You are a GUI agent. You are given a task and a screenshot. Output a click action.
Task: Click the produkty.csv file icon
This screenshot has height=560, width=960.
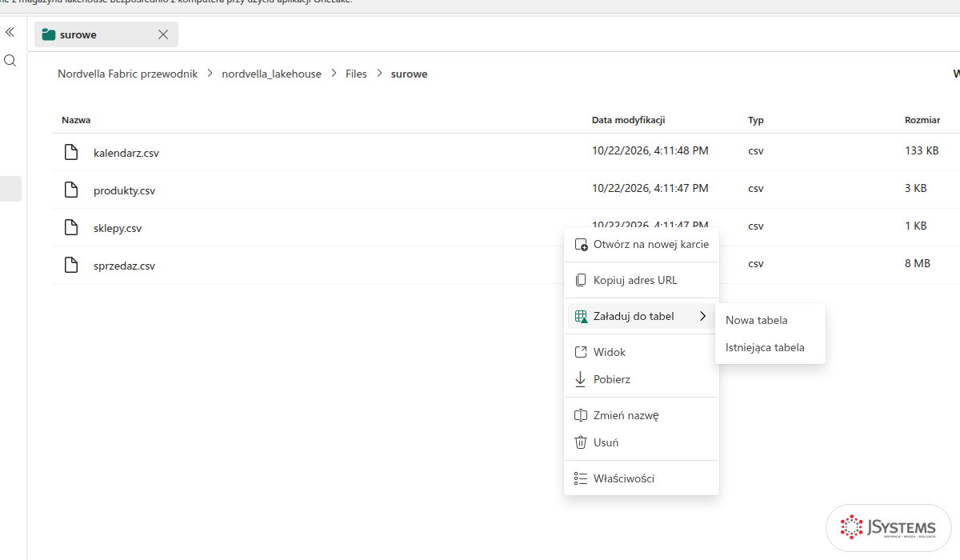coord(71,190)
